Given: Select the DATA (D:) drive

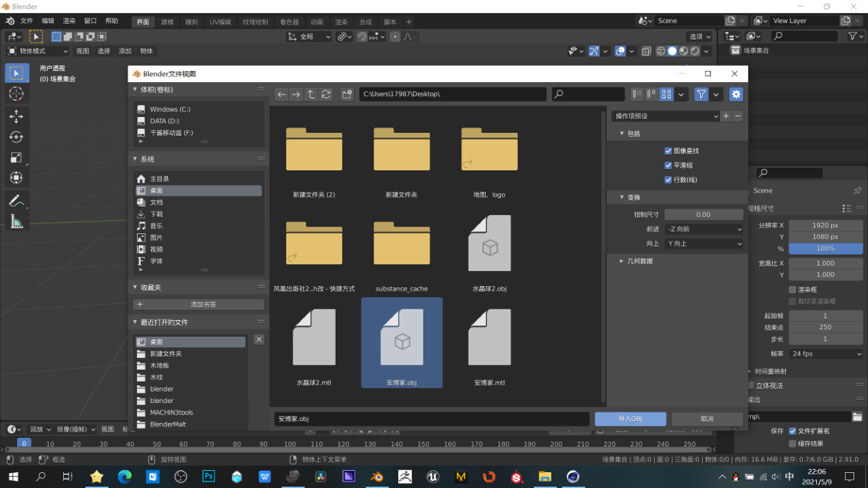Looking at the screenshot, I should (198, 121).
